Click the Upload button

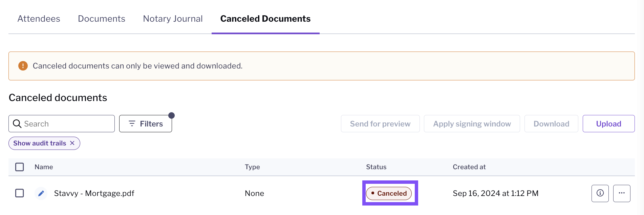point(608,124)
